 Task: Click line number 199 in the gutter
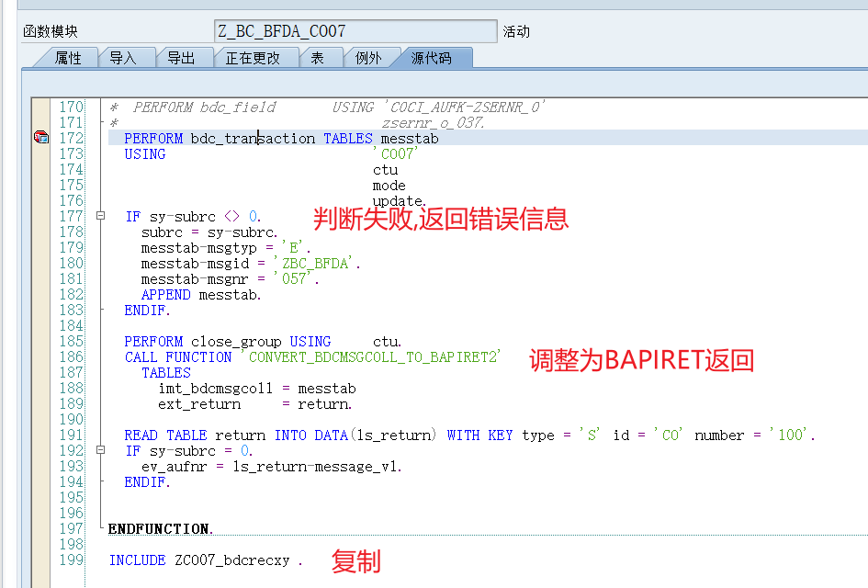(72, 560)
